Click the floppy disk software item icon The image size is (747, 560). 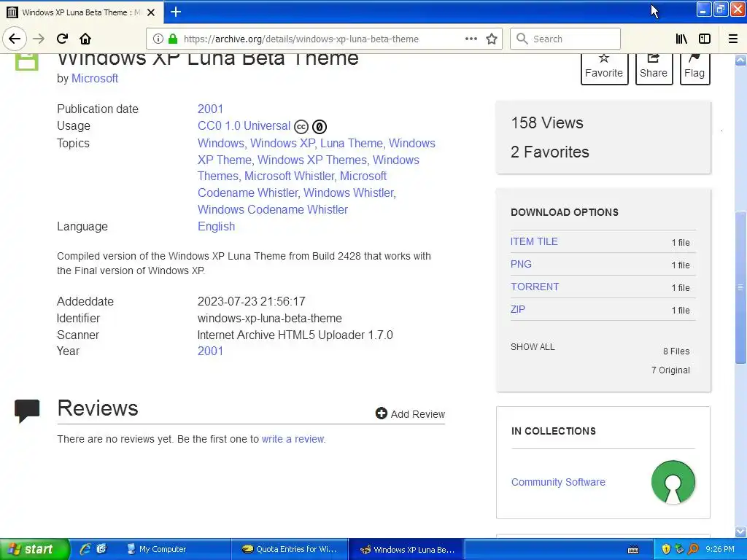click(27, 61)
